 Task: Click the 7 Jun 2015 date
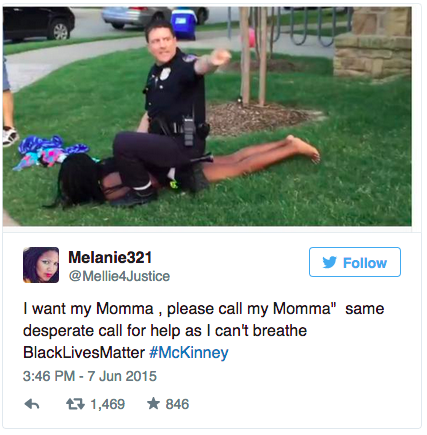tap(122, 376)
